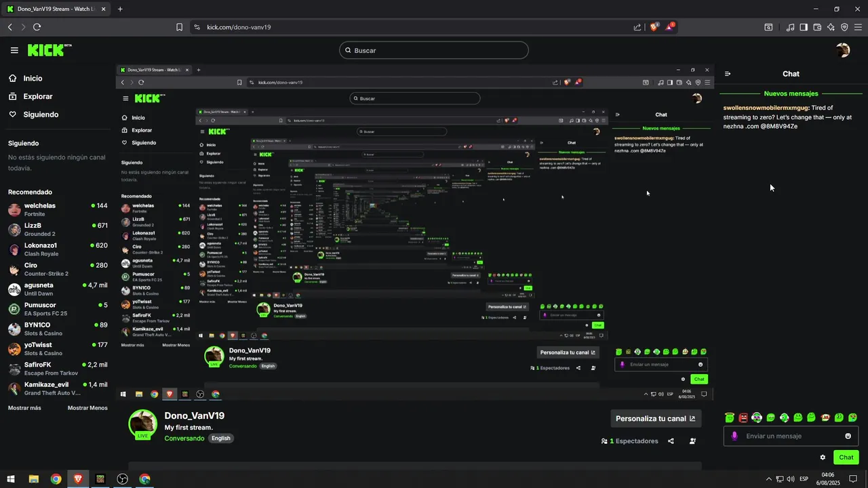The image size is (868, 488).
Task: Click Brave Shields lion icon
Action: [654, 27]
